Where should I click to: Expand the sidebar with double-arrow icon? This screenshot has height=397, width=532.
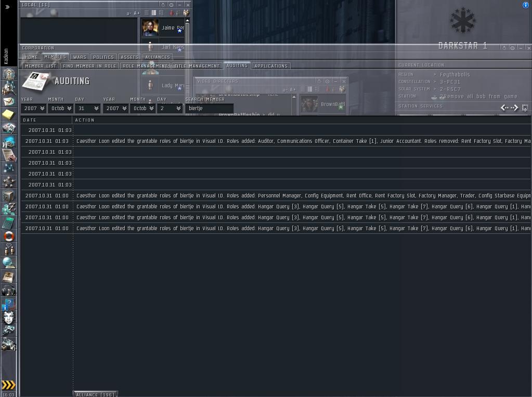click(x=7, y=7)
